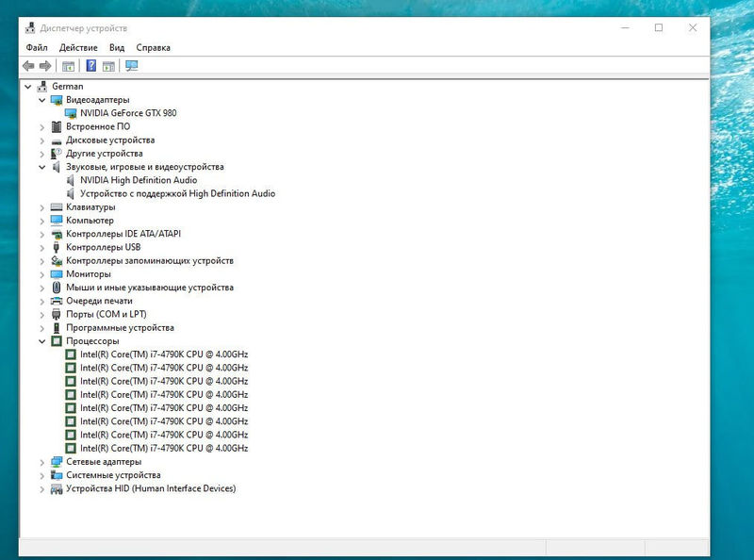The image size is (754, 560).
Task: Click the Клавиатуры keyboard icon
Action: [x=57, y=206]
